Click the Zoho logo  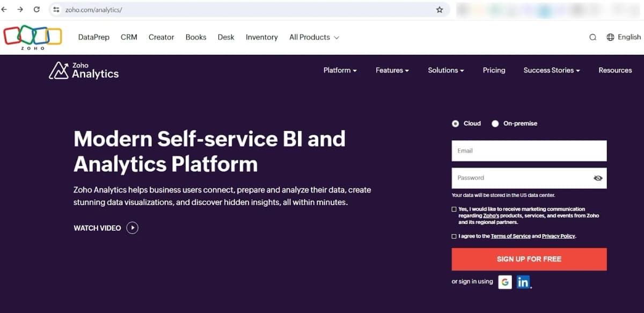click(33, 37)
